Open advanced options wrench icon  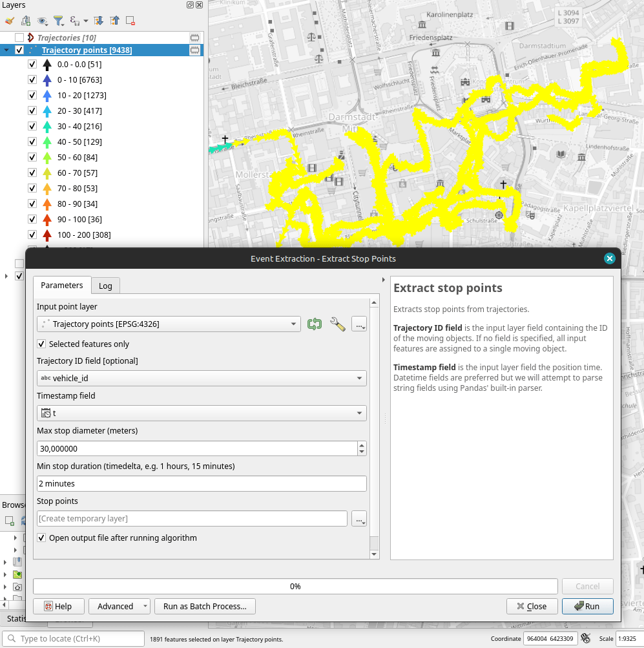coord(337,324)
